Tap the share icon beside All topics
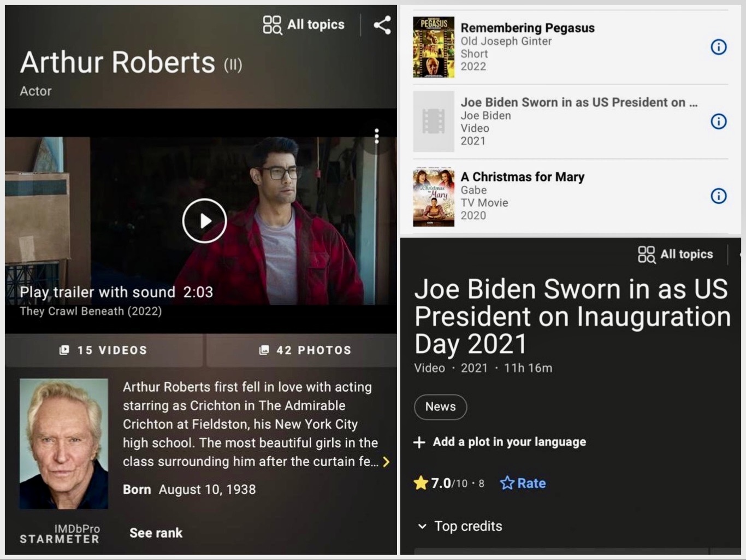The image size is (746, 560). (382, 25)
